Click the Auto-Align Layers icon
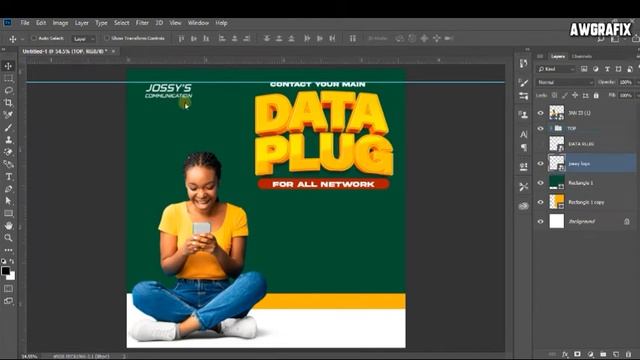The image size is (640, 360). tap(353, 38)
